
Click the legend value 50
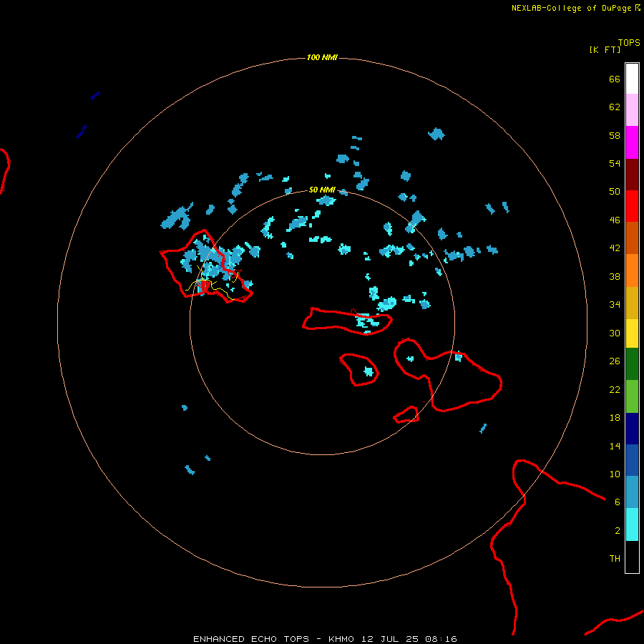click(x=615, y=192)
